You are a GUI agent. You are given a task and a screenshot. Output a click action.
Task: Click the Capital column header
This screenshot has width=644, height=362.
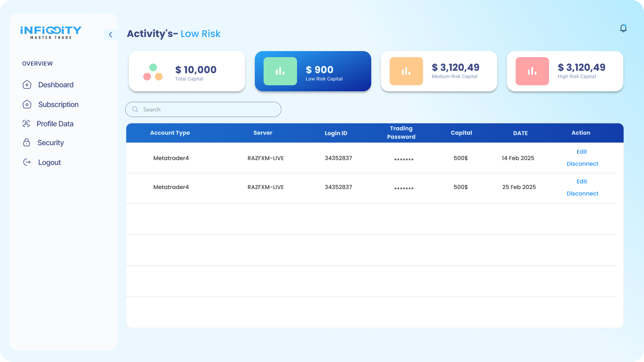[461, 133]
